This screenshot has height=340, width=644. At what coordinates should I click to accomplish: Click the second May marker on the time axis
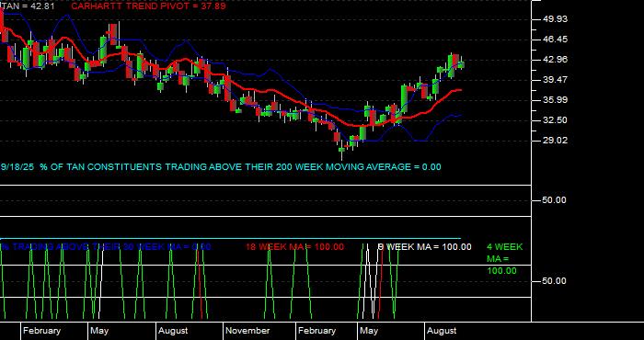pyautogui.click(x=368, y=331)
